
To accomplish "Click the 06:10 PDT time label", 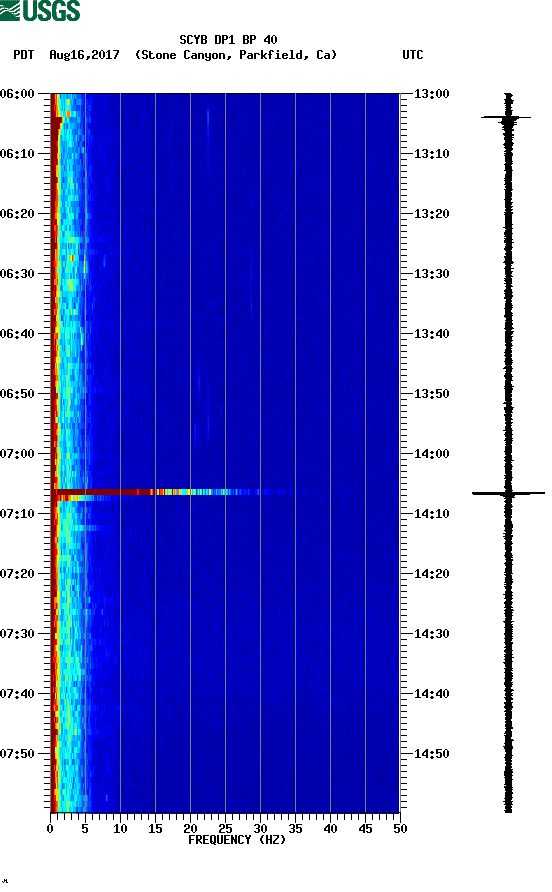I will click(x=18, y=154).
